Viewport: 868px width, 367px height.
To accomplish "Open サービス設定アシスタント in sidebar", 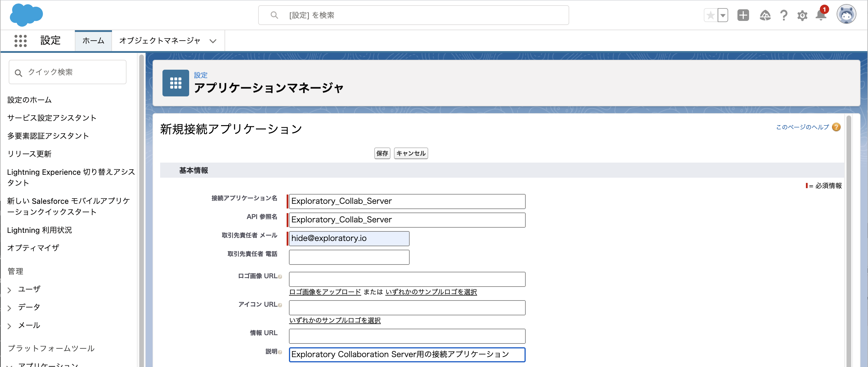I will [x=52, y=118].
